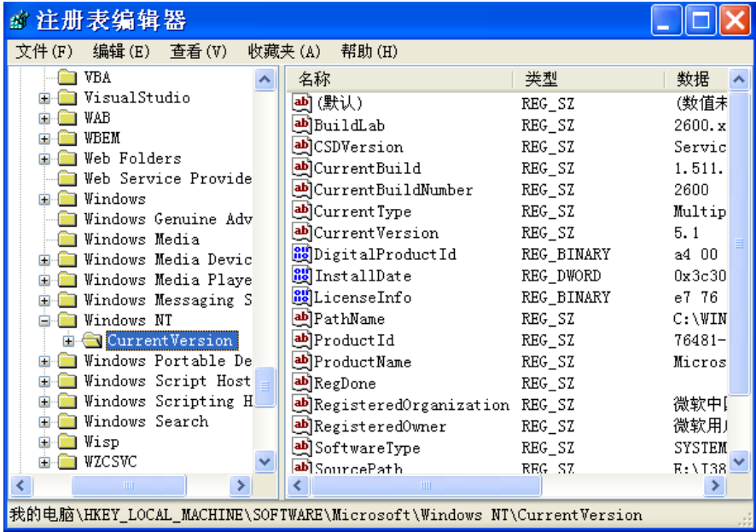Click the open folder icon for CurrentVersion
Image resolution: width=756 pixels, height=532 pixels.
[x=92, y=341]
